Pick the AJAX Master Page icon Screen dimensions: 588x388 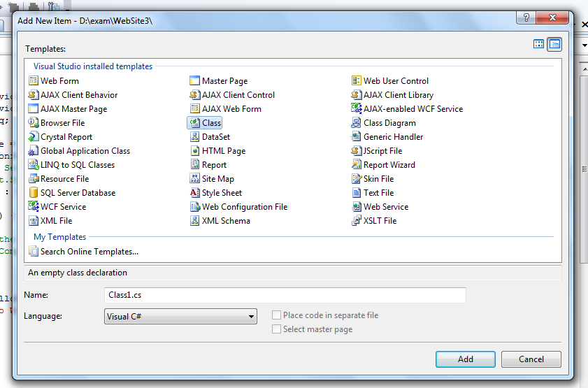coord(34,109)
